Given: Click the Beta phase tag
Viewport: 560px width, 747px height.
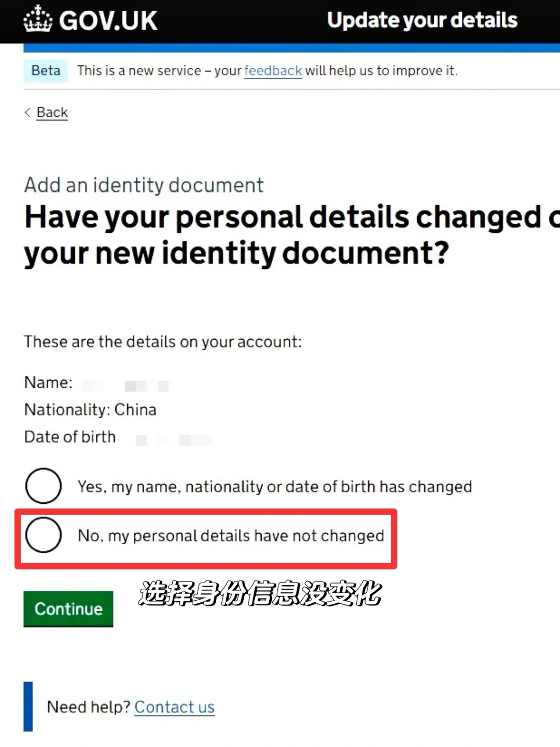Looking at the screenshot, I should 46,71.
